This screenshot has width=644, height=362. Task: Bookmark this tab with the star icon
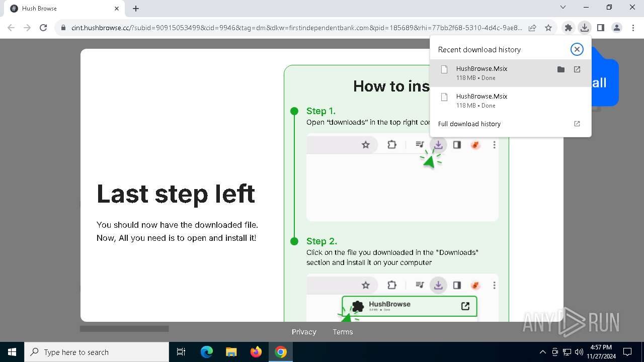(548, 28)
